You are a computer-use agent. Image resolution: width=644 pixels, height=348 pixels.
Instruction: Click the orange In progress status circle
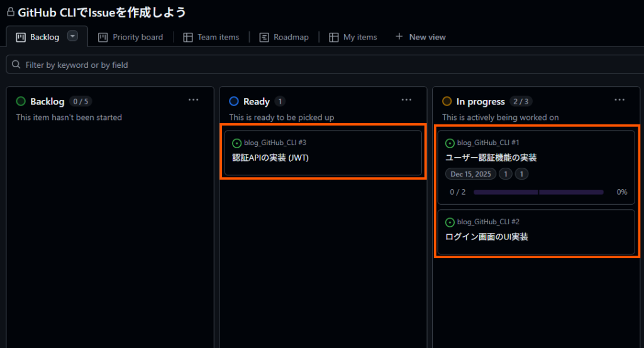point(447,101)
